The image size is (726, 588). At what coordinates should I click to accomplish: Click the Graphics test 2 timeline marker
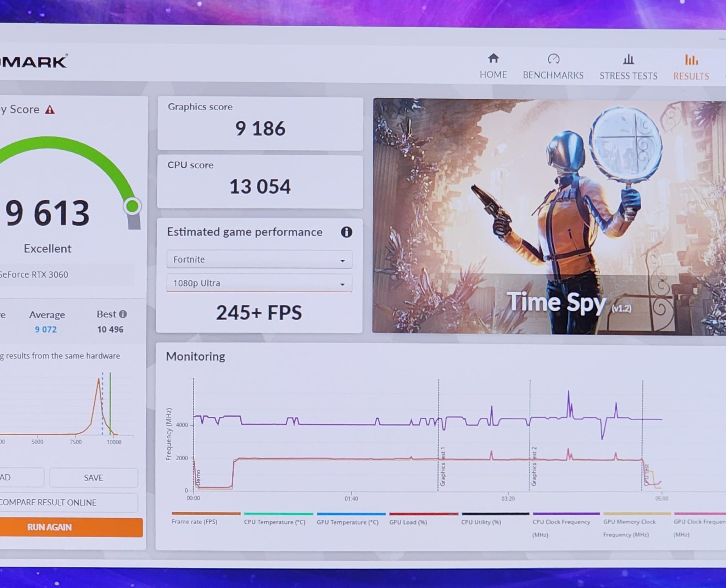(534, 467)
